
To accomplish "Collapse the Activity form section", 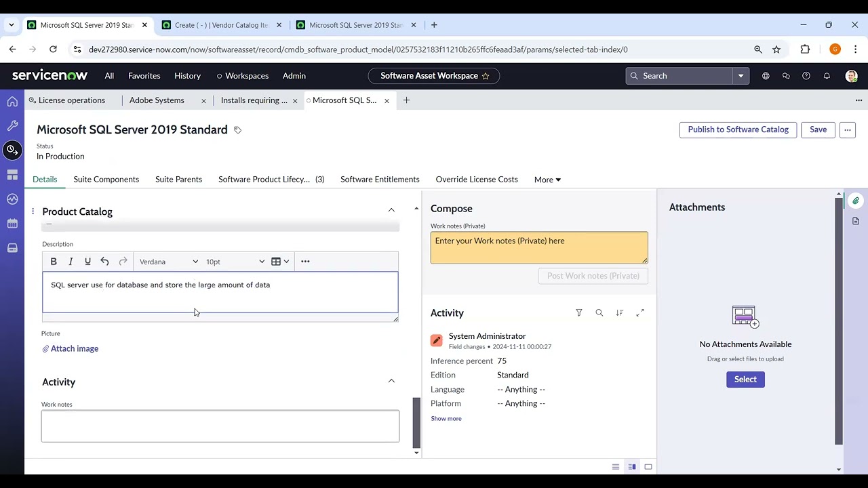I will click(x=391, y=381).
